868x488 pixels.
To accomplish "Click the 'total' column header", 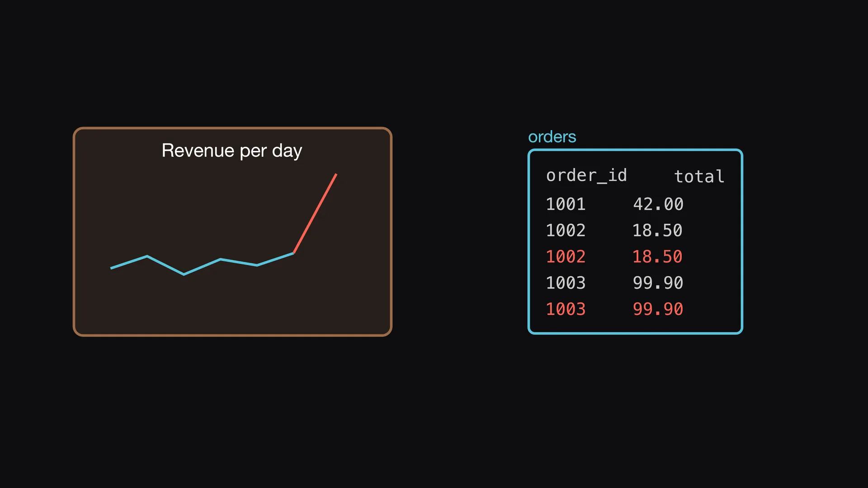I will 699,176.
